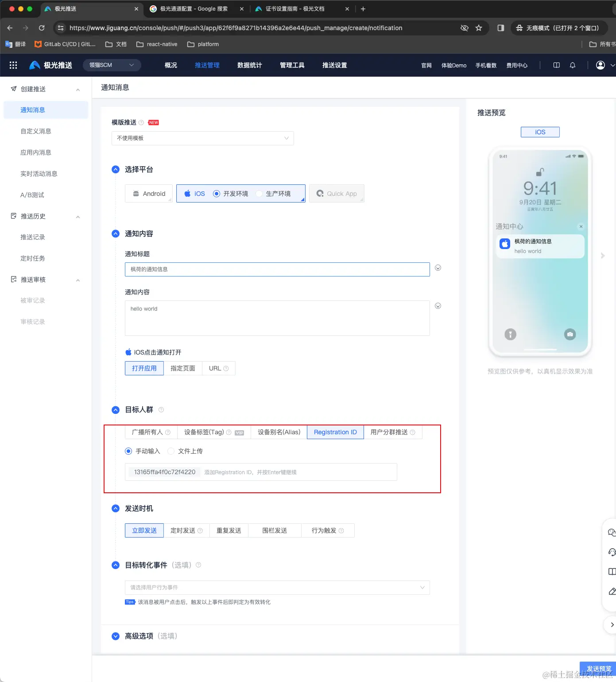
Task: Choose 指定页面 for iOS click action
Action: [183, 368]
